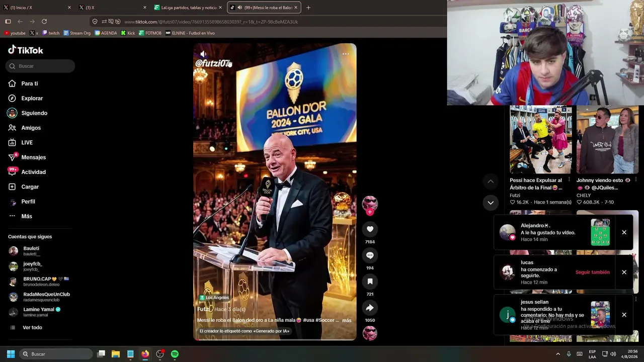The image size is (644, 362).
Task: Click the TikTok logo
Action: pos(26,50)
